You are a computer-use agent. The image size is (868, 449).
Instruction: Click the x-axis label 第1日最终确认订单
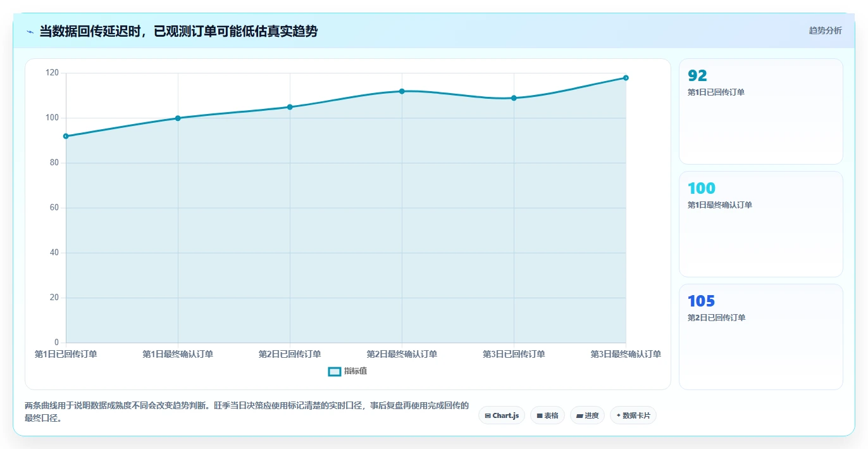tap(178, 354)
